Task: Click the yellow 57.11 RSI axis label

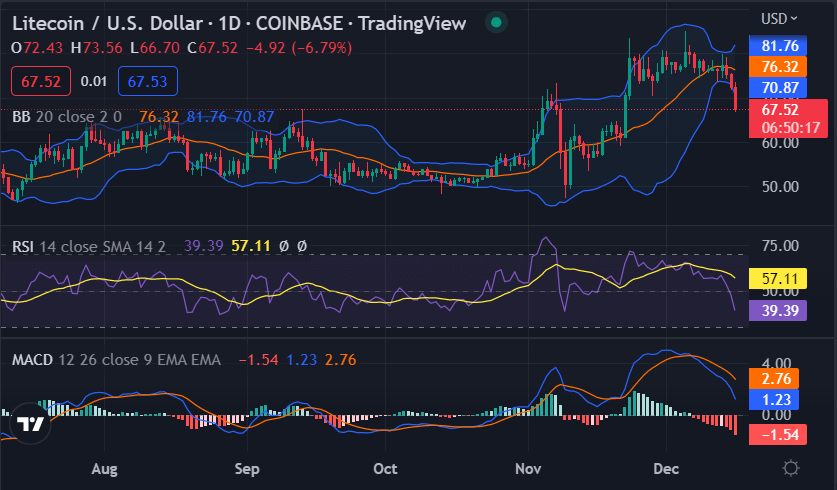Action: 778,279
